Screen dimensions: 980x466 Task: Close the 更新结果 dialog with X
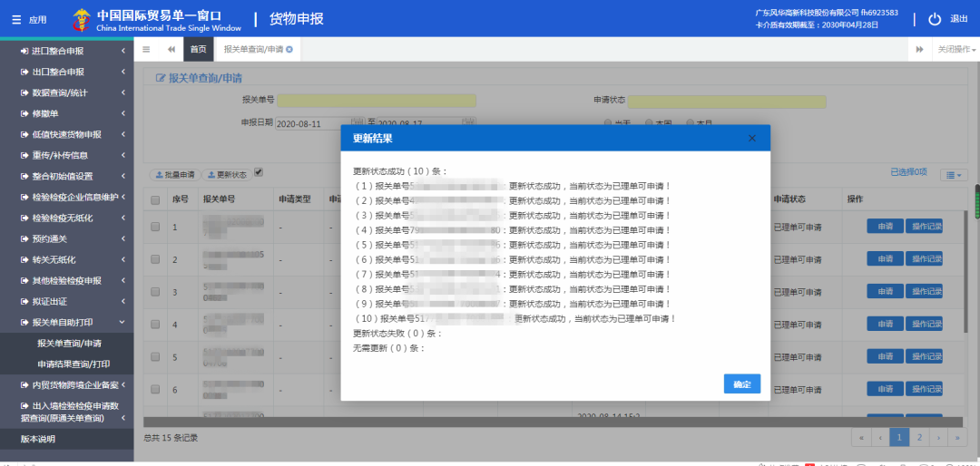pyautogui.click(x=752, y=138)
